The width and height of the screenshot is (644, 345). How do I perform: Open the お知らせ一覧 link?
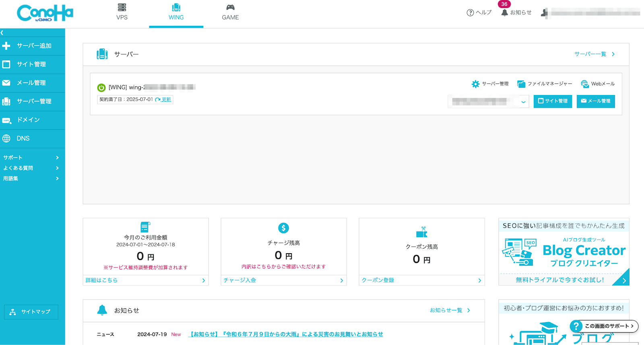coord(450,310)
